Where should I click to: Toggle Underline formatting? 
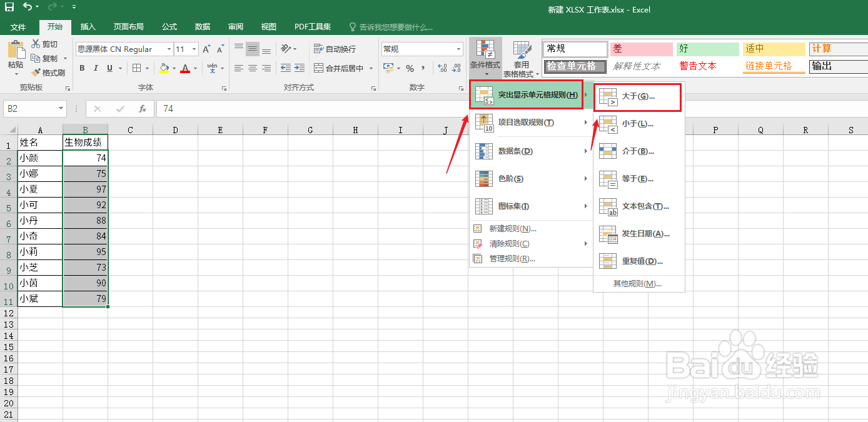tap(110, 68)
